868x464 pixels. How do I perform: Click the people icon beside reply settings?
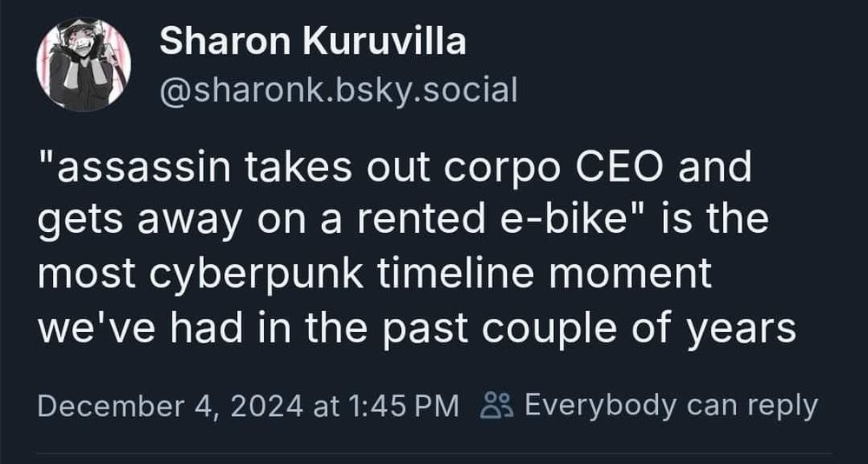tap(491, 405)
